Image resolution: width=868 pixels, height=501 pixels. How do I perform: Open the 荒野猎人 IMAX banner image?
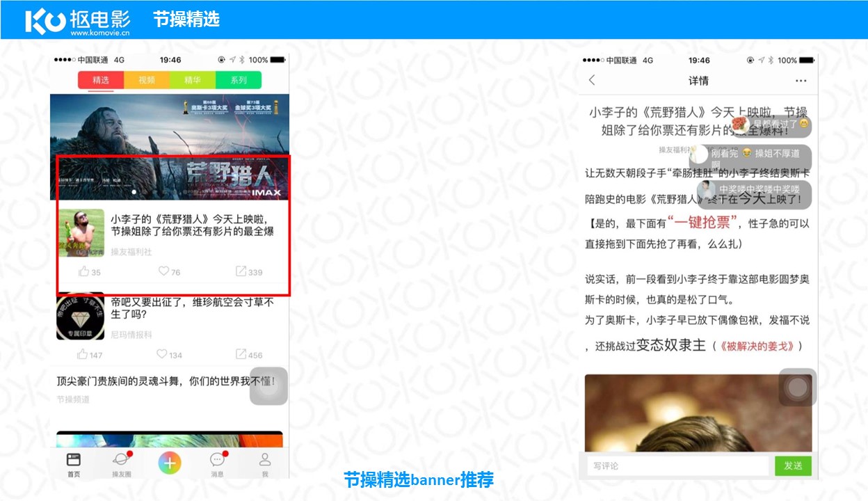[x=170, y=147]
